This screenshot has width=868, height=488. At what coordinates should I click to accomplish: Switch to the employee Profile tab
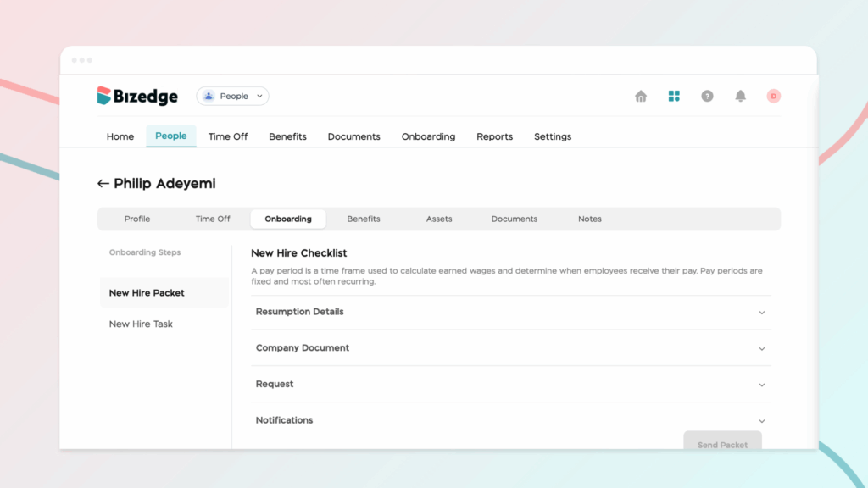point(137,219)
